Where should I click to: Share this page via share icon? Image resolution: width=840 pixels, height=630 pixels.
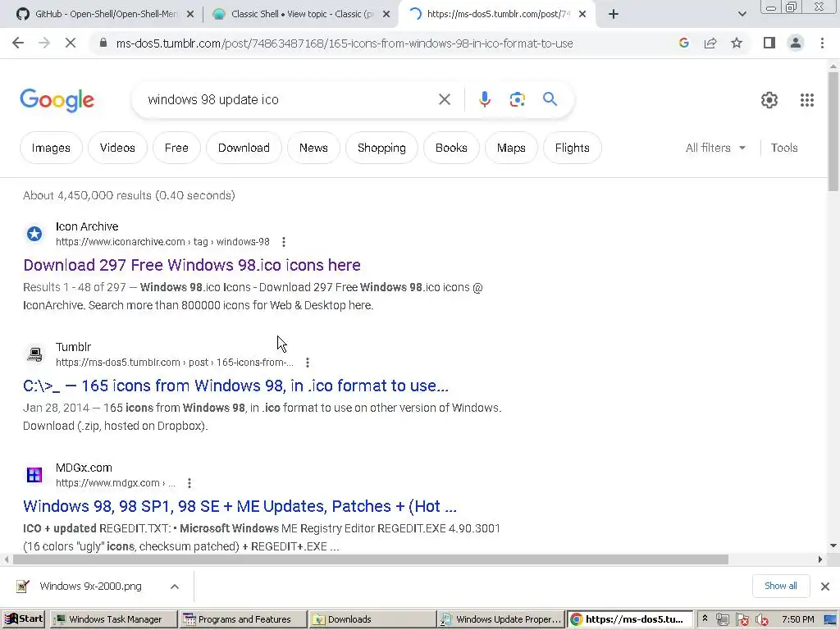click(x=710, y=43)
